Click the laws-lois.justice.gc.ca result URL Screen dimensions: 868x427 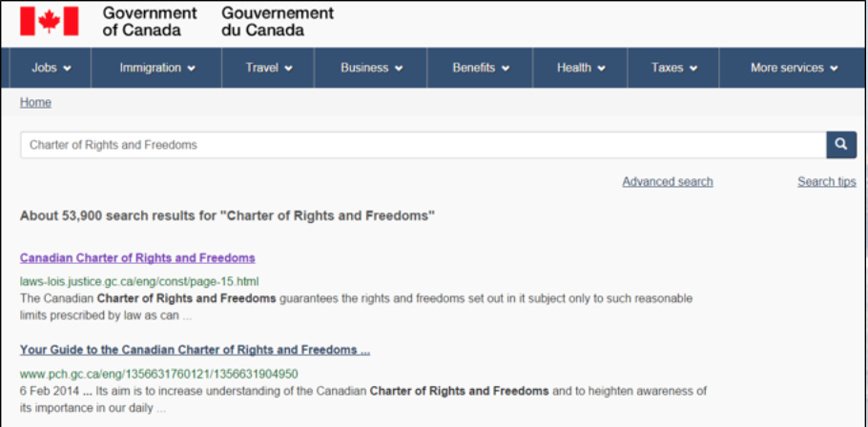(139, 281)
